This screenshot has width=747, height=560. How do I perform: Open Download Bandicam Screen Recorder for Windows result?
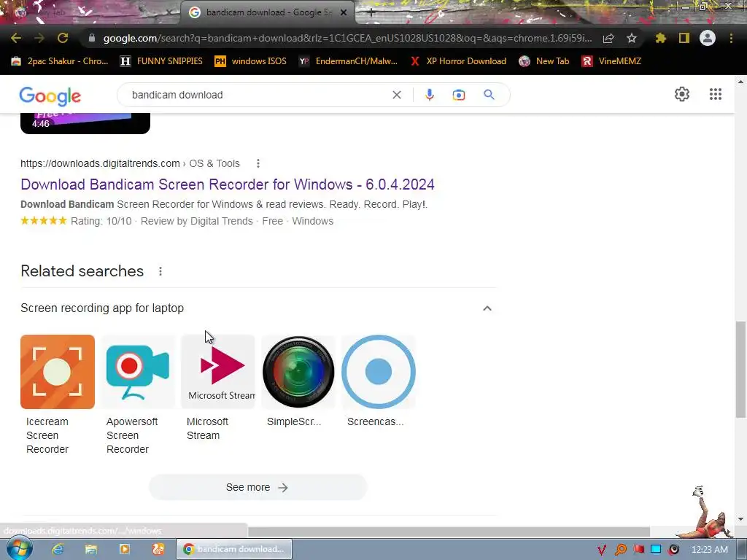228,184
